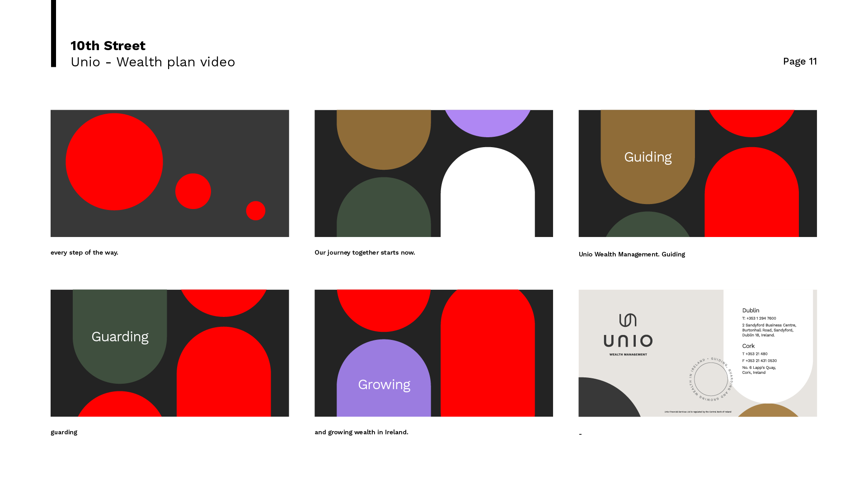Click the '10th Street' heading

pos(108,46)
